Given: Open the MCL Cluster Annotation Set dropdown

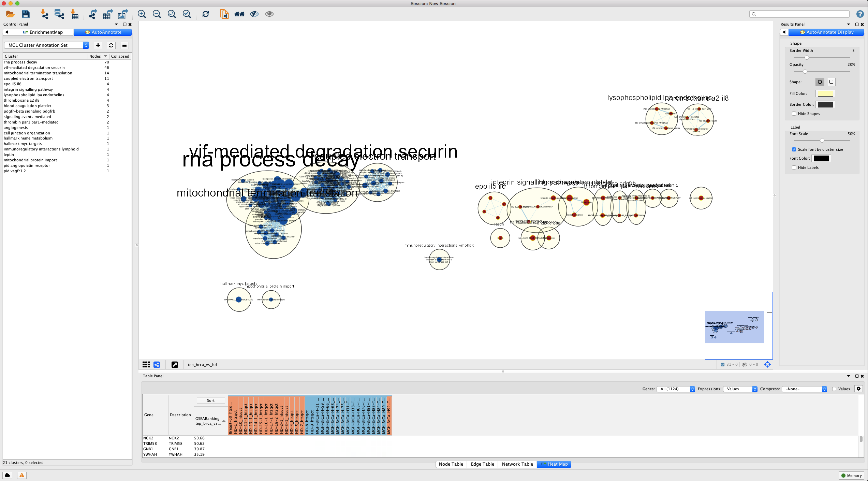Looking at the screenshot, I should [46, 45].
